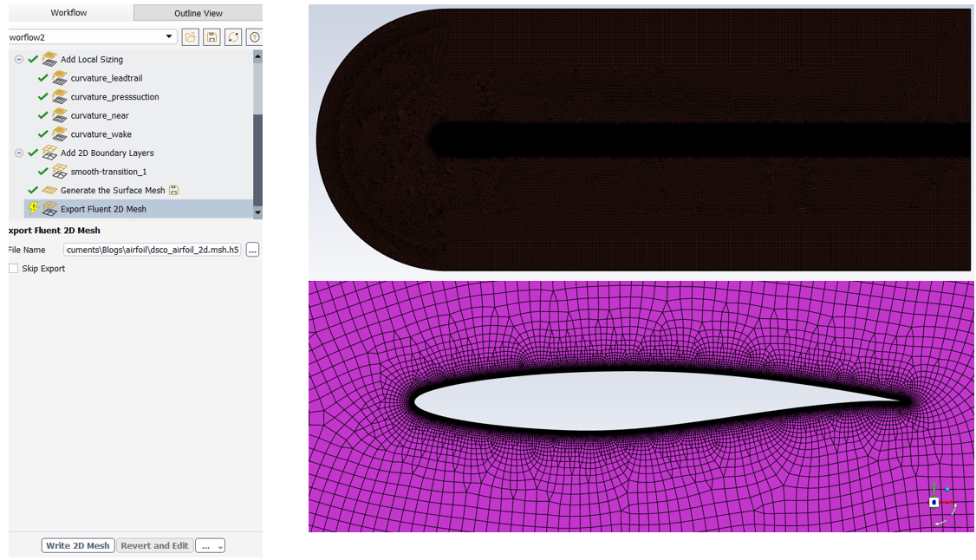976x560 pixels.
Task: Select the Generate the Surface Mesh task
Action: (x=113, y=190)
